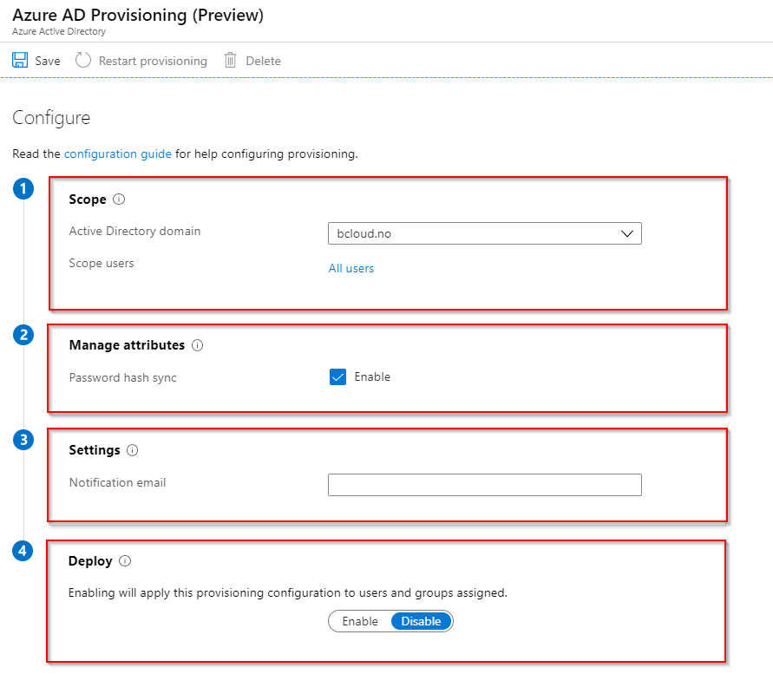Open the configuration guide link
Screen dimensions: 773x700
coord(117,154)
